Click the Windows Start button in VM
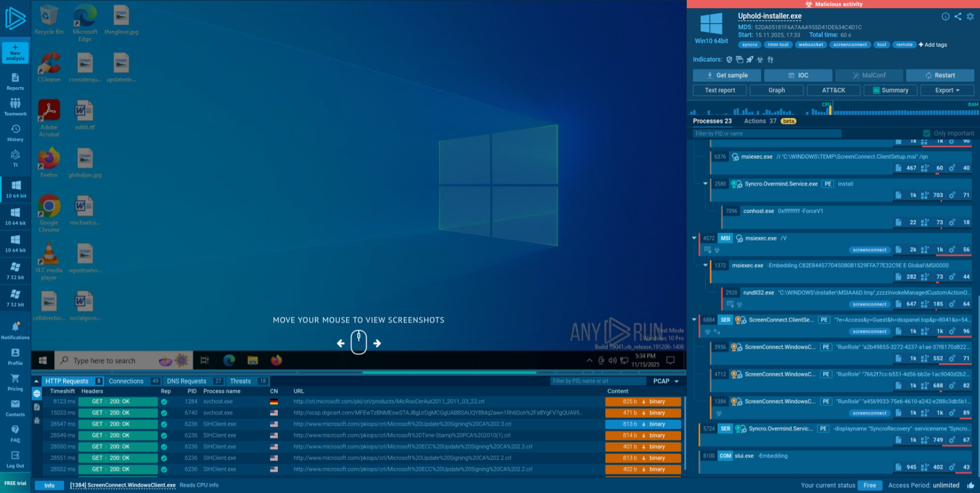The image size is (980, 493). click(x=43, y=360)
